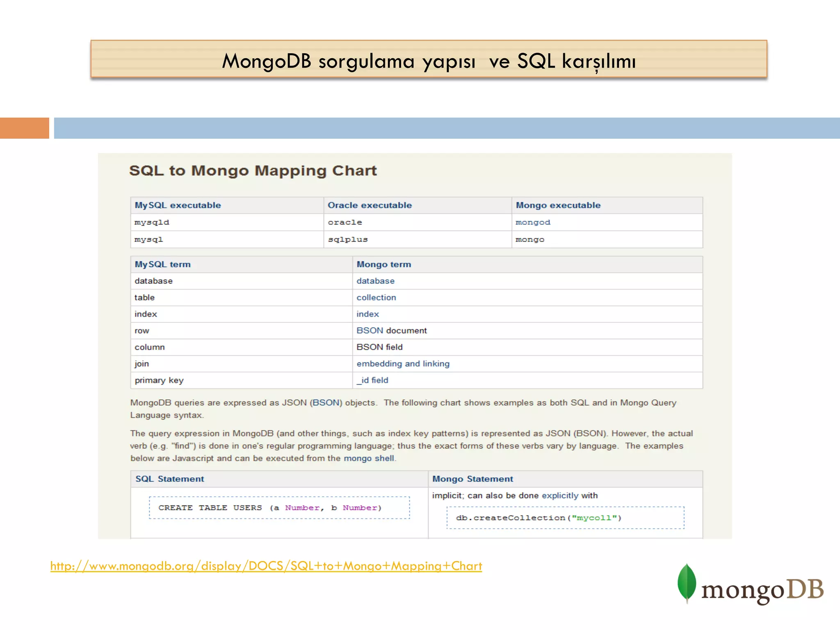Screen dimensions: 840x630
Task: Select the 'MySQL term' header
Action: [242, 265]
